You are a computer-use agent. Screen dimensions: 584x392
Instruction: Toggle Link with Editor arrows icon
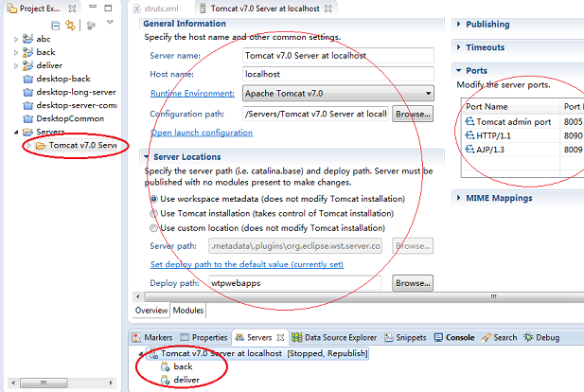click(70, 25)
